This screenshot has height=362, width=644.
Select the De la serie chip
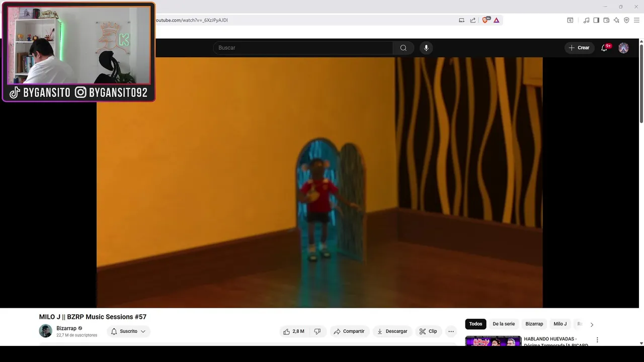click(x=504, y=324)
